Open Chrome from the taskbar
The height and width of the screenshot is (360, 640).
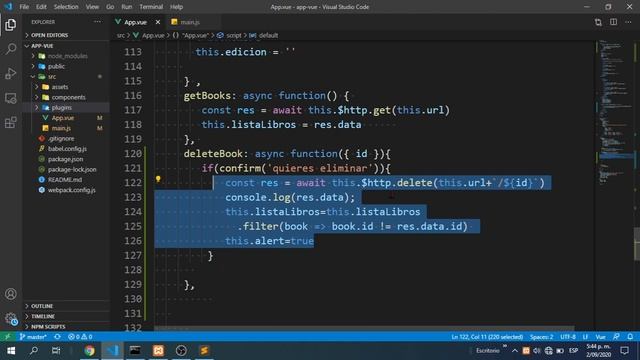[89, 351]
